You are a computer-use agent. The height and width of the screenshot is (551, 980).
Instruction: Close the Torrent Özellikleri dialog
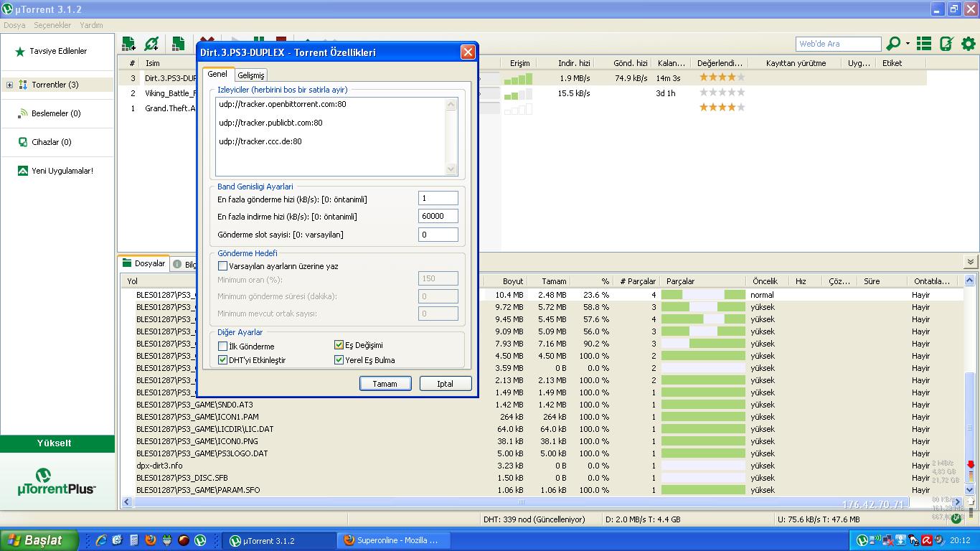(468, 52)
